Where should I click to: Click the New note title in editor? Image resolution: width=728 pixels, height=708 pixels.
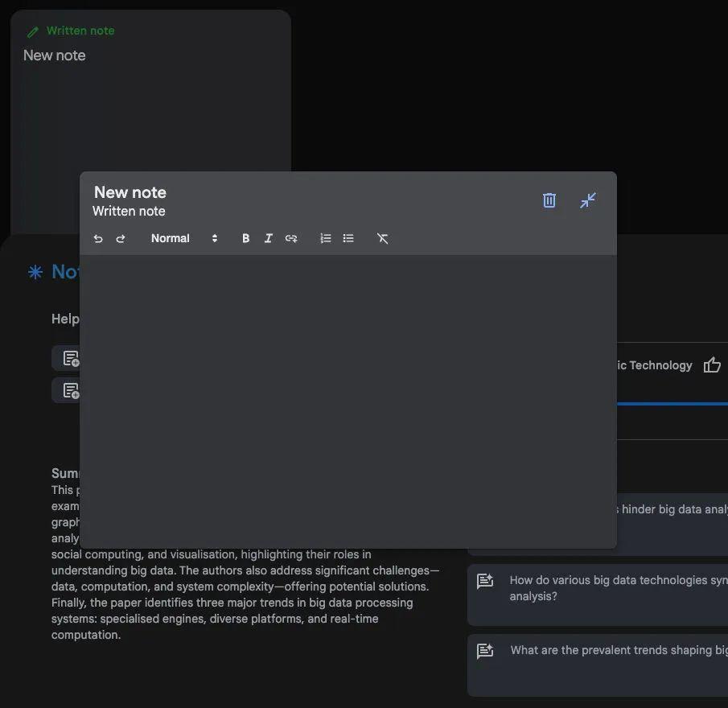pos(130,192)
